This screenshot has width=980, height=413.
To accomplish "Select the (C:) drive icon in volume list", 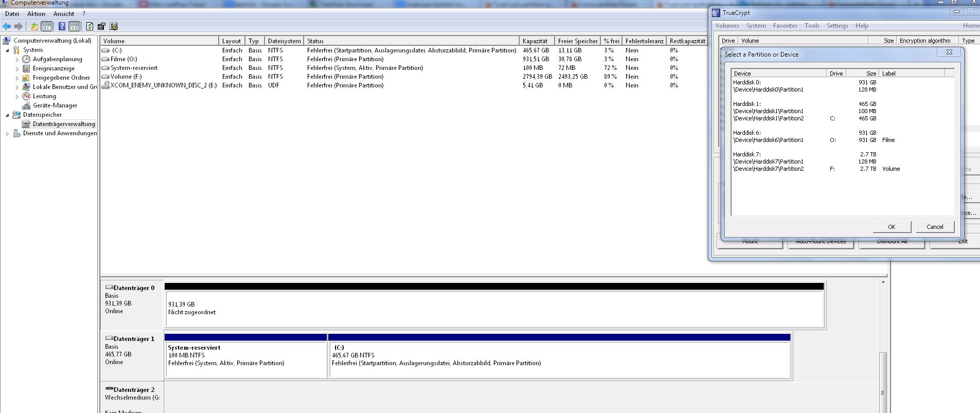I will pyautogui.click(x=105, y=50).
